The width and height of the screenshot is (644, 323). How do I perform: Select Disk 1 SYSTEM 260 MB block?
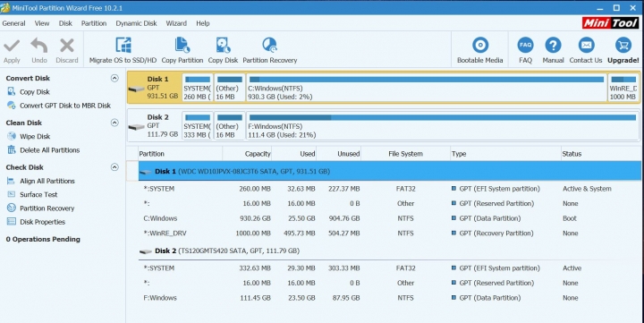[198, 88]
